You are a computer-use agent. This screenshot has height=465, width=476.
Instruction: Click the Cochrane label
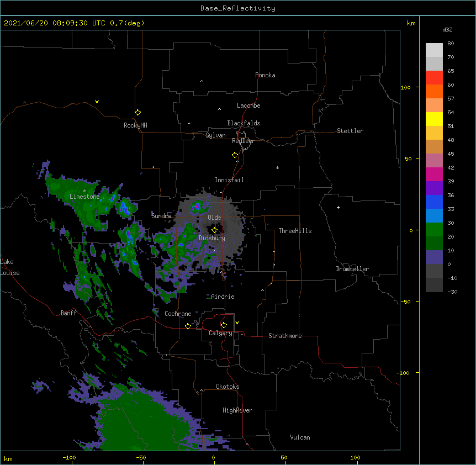coord(178,314)
